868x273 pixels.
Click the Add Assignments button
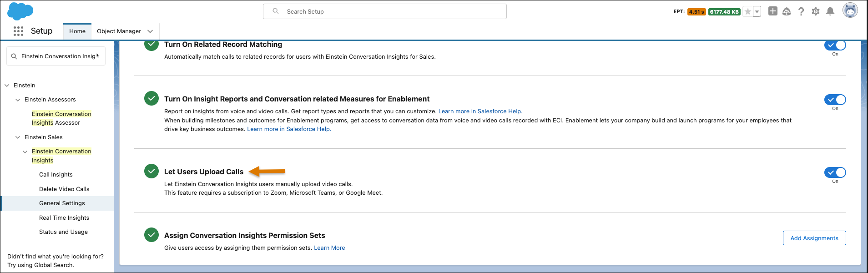coord(814,238)
